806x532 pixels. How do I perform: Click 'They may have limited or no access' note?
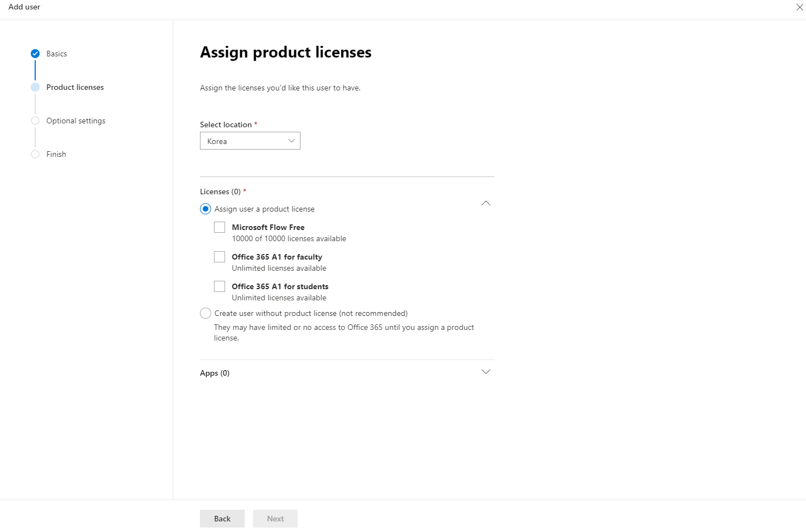click(x=344, y=333)
